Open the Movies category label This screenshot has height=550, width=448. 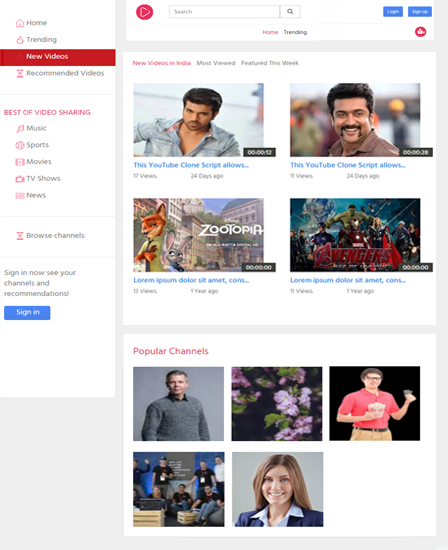click(x=39, y=162)
